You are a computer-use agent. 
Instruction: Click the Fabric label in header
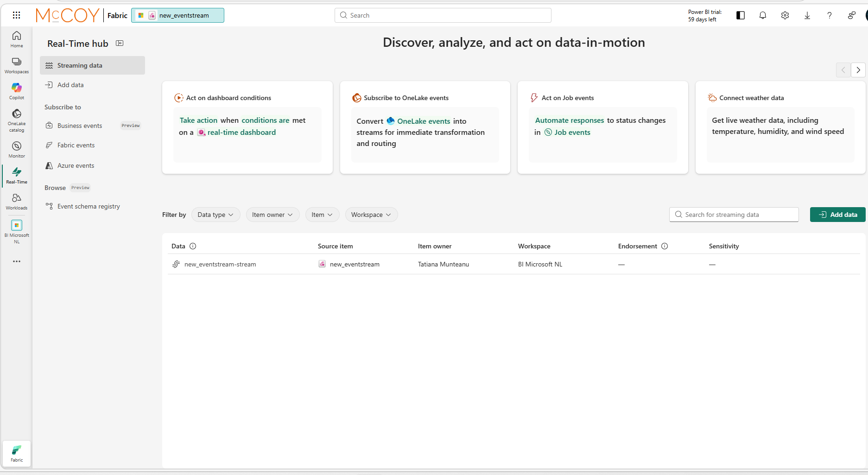coord(117,15)
